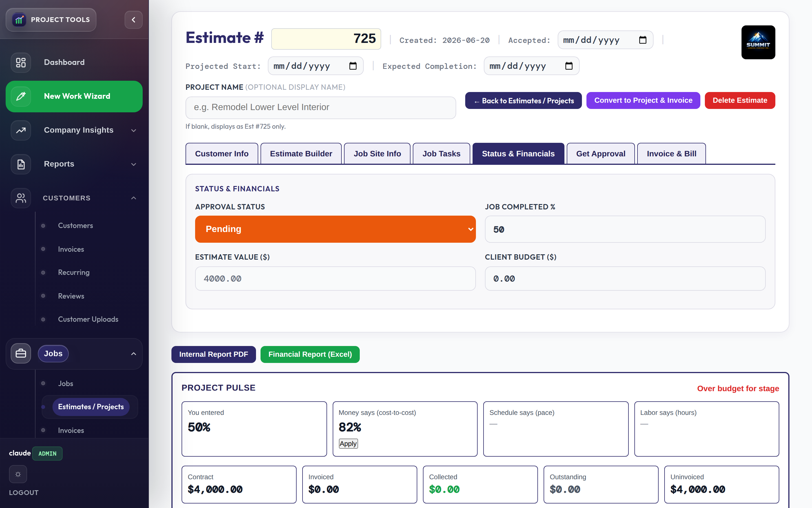
Task: Switch to the Job Tasks tab
Action: pos(441,154)
